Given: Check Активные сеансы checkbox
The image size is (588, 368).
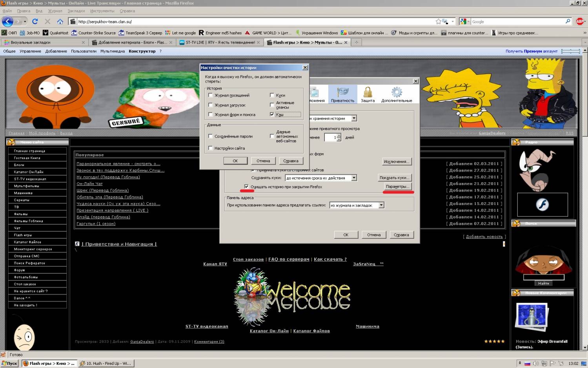Looking at the screenshot, I should [x=272, y=105].
